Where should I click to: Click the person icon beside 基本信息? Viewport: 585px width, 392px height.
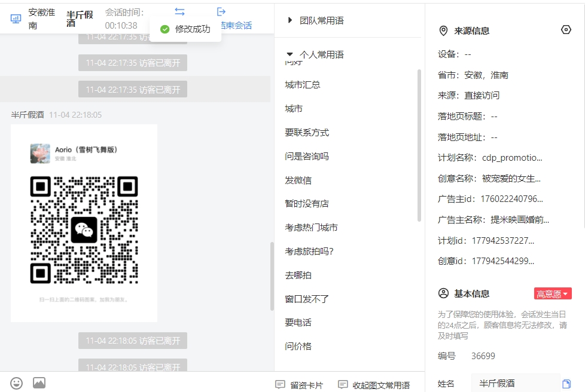coord(443,293)
